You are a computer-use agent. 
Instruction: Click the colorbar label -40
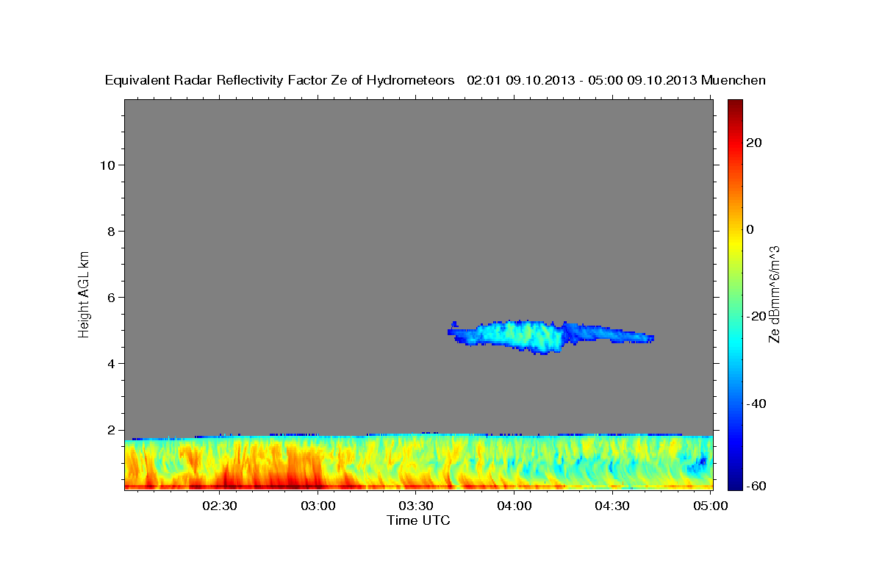756,404
